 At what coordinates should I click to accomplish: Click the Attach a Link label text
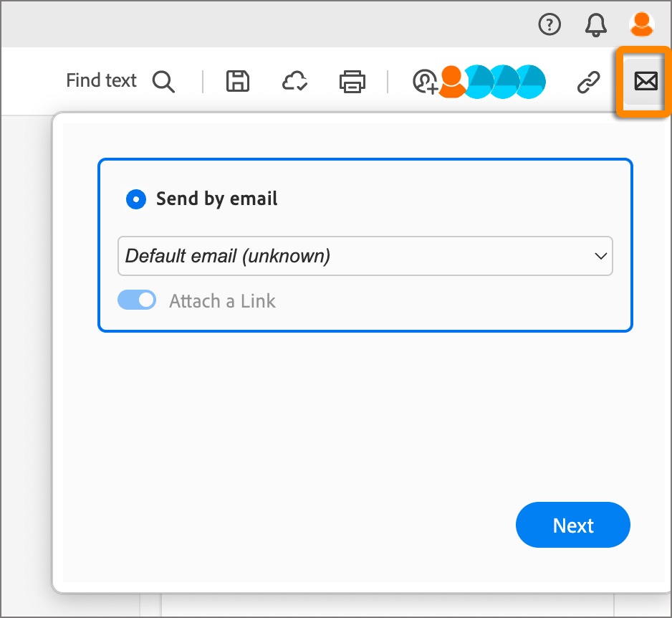coord(222,301)
